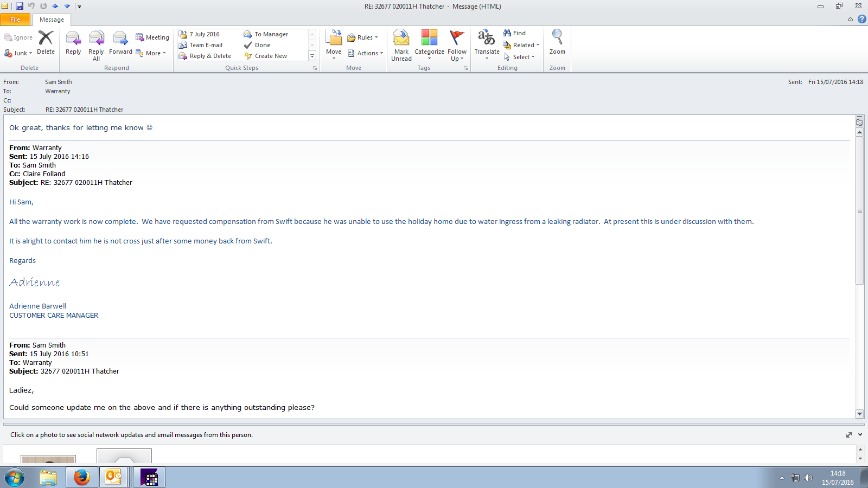Open Firefox from the taskbar
The width and height of the screenshot is (868, 488).
[82, 478]
